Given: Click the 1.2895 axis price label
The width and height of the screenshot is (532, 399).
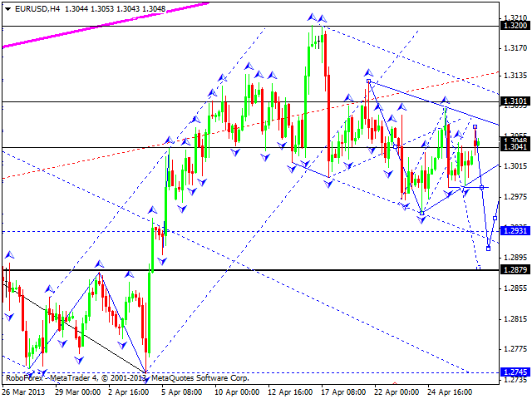Looking at the screenshot, I should click(515, 258).
